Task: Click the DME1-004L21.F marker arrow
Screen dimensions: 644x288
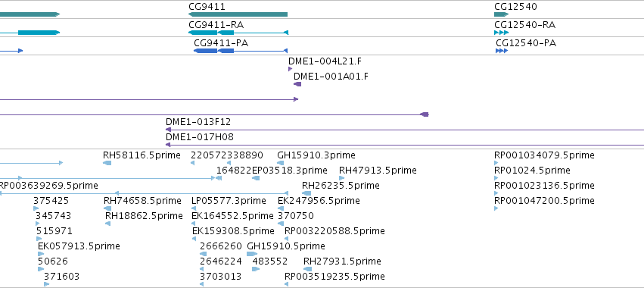Action: click(290, 69)
